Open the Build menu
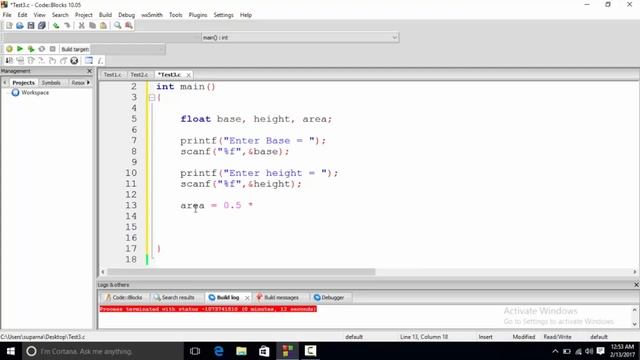The image size is (640, 360). point(105,15)
